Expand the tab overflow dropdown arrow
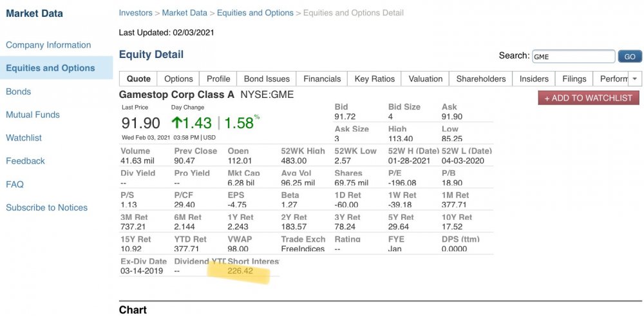 (634, 79)
